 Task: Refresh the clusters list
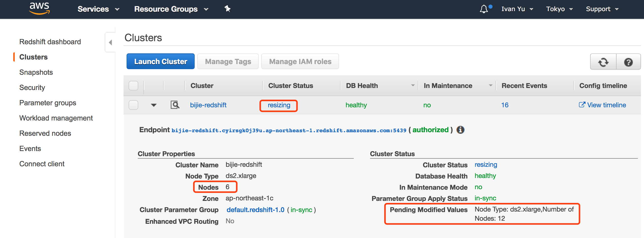pos(603,62)
